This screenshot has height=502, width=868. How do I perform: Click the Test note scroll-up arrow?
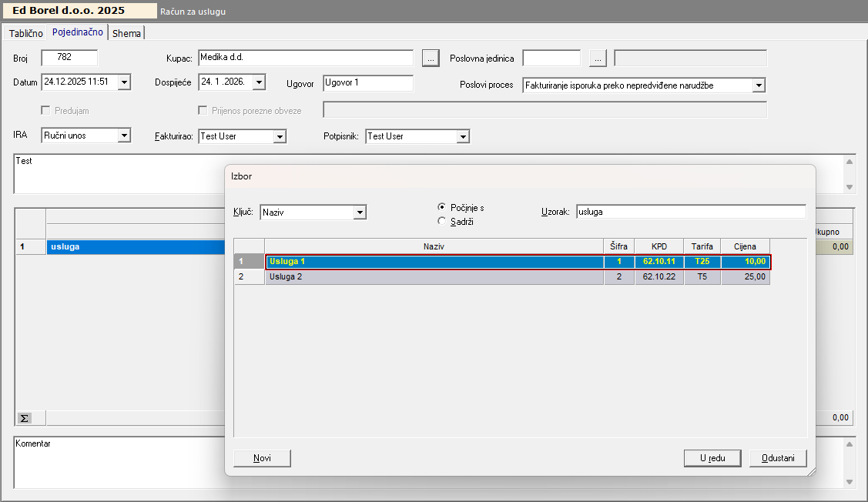pyautogui.click(x=850, y=162)
